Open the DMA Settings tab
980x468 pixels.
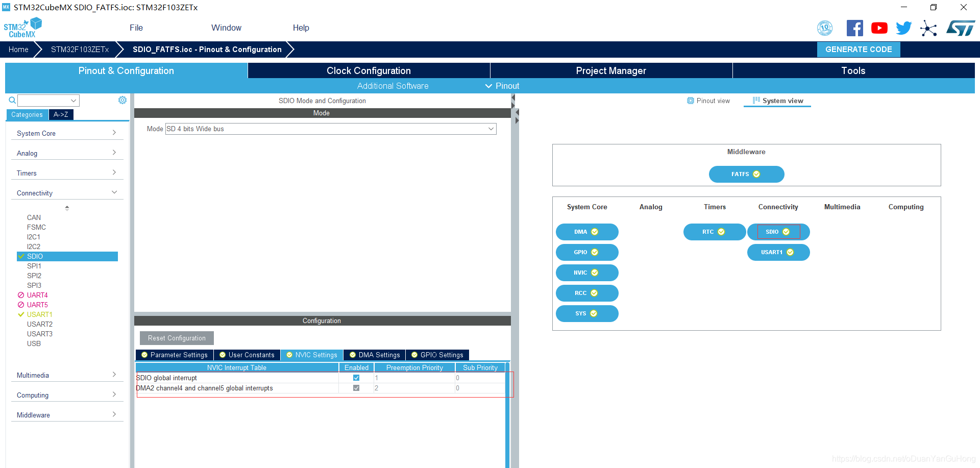coord(375,355)
